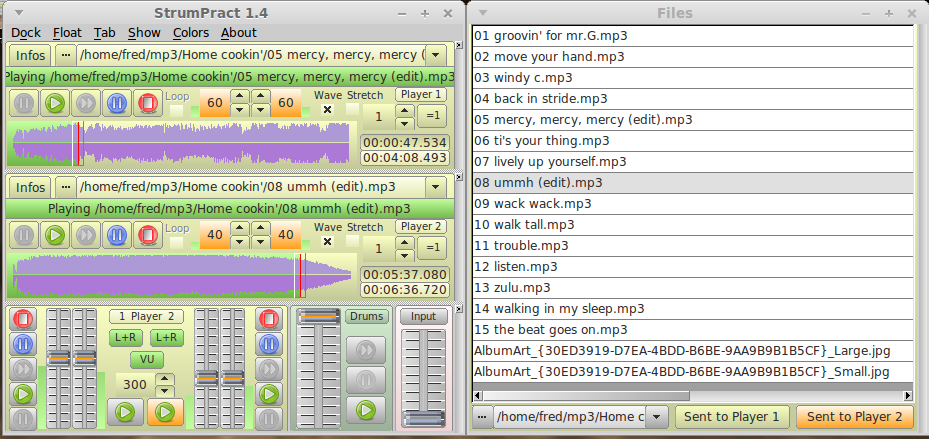This screenshot has width=929, height=439.
Task: Click mixer right column green play icon
Action: click(x=268, y=393)
